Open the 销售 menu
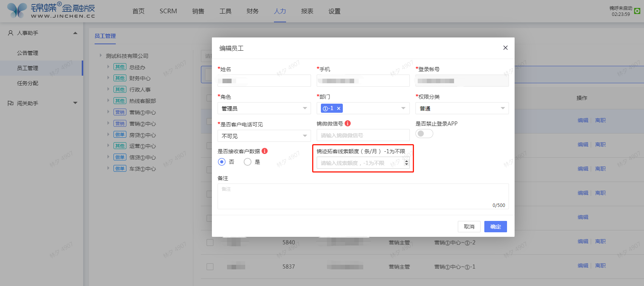The width and height of the screenshot is (644, 286). click(x=198, y=11)
